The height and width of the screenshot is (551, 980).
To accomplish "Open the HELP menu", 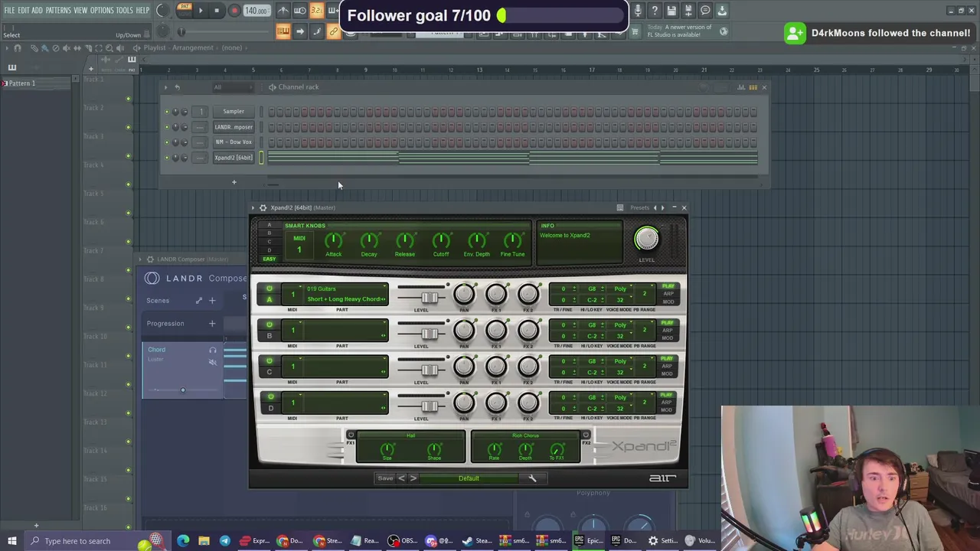I will click(x=142, y=10).
